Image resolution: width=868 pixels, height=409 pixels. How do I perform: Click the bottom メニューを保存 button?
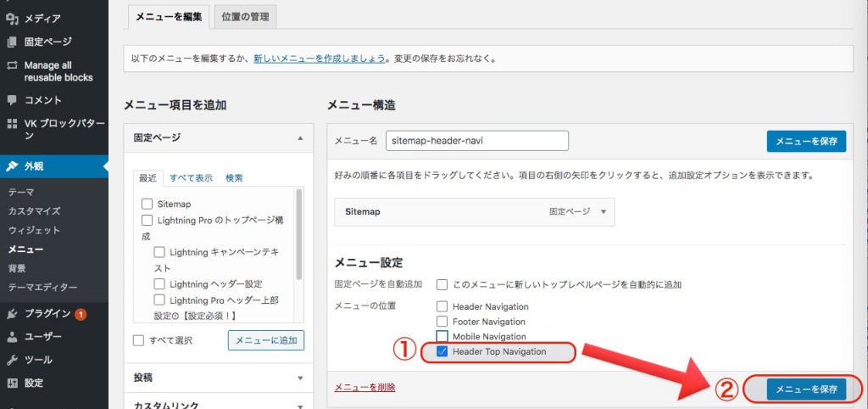pyautogui.click(x=806, y=389)
